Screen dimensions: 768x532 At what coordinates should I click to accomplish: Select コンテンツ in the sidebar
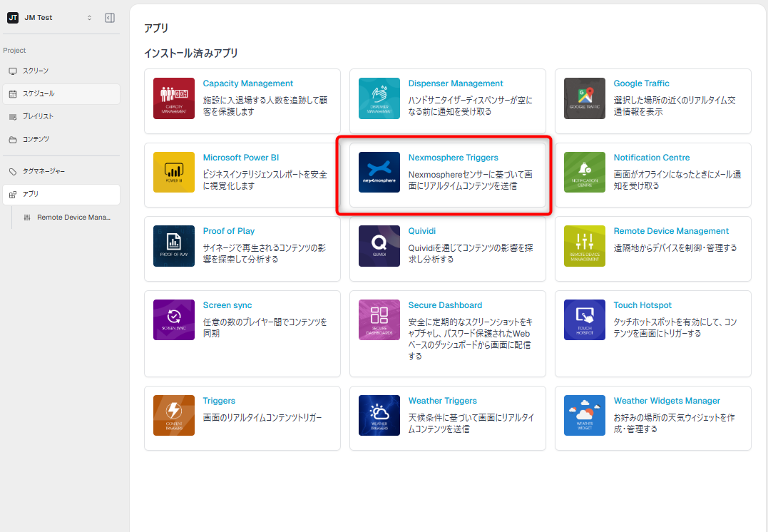[61, 140]
